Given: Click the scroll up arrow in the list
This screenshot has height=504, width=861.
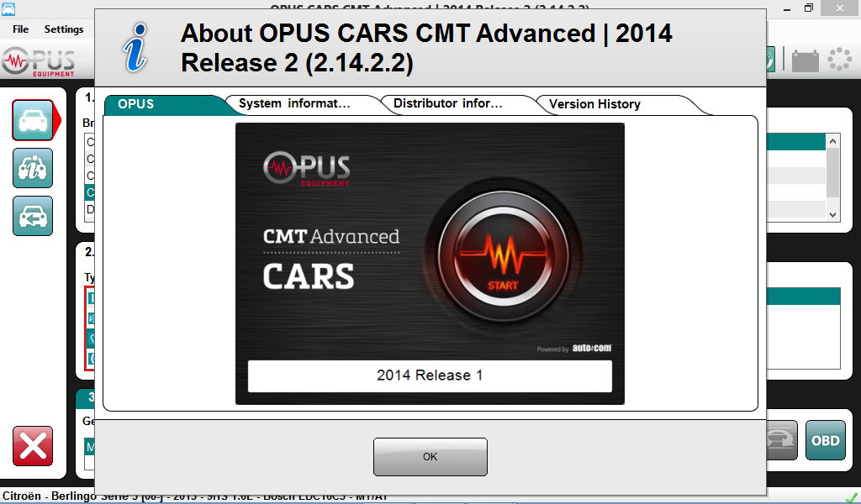Looking at the screenshot, I should coord(833,141).
